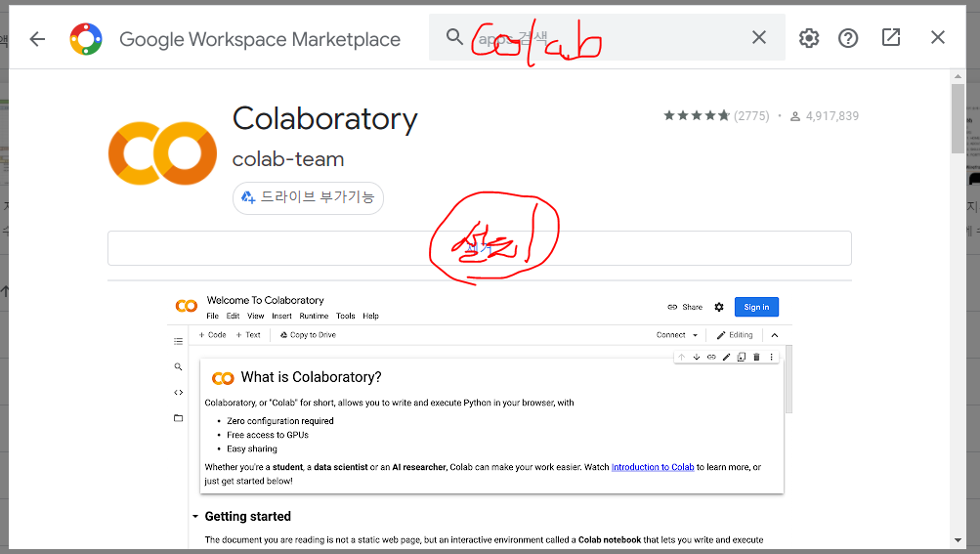Collapse the header with up chevron
The image size is (980, 554).
[775, 335]
